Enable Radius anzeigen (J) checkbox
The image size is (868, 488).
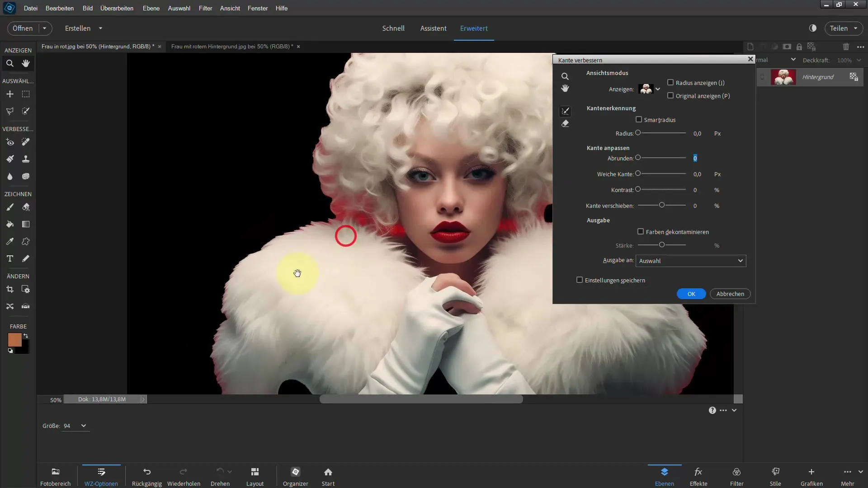[670, 83]
